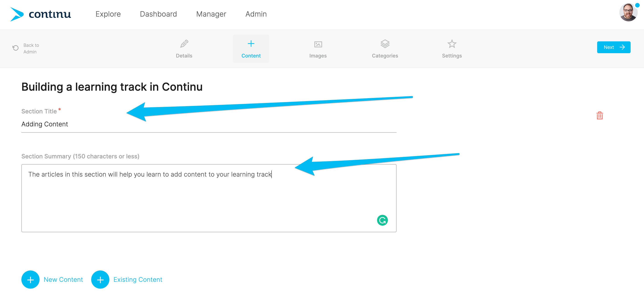The height and width of the screenshot is (300, 644).
Task: Click the Next button
Action: click(614, 47)
